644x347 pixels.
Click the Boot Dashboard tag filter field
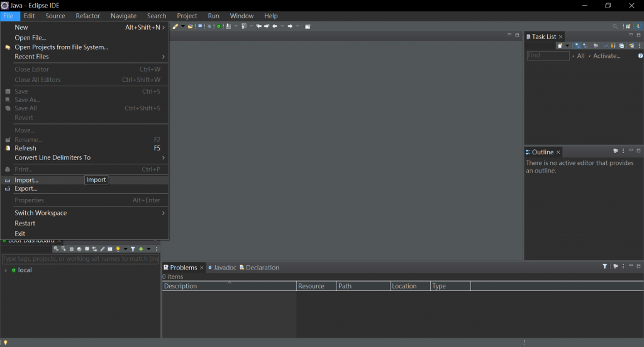[x=80, y=259]
